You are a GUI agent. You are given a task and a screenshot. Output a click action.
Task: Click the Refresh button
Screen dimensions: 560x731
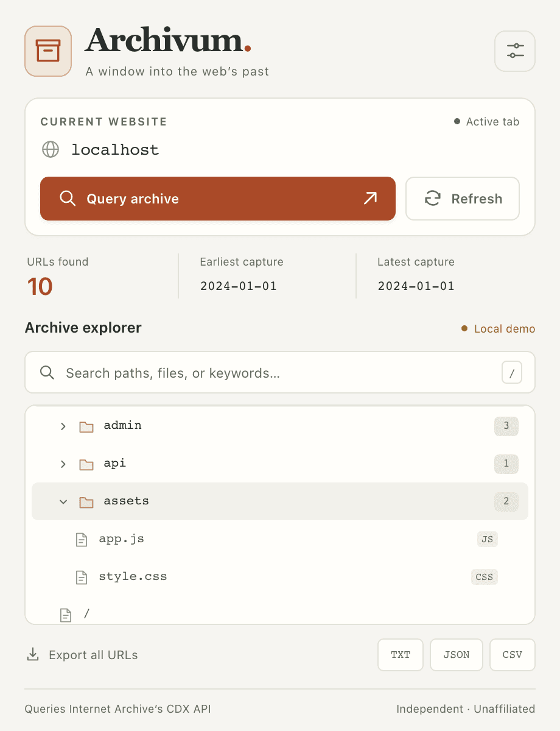coord(463,199)
